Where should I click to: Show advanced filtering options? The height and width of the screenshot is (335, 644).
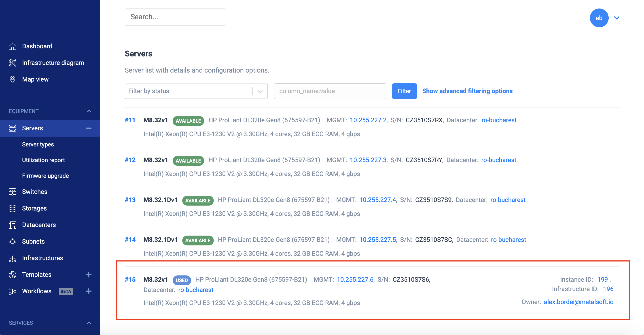pyautogui.click(x=467, y=91)
